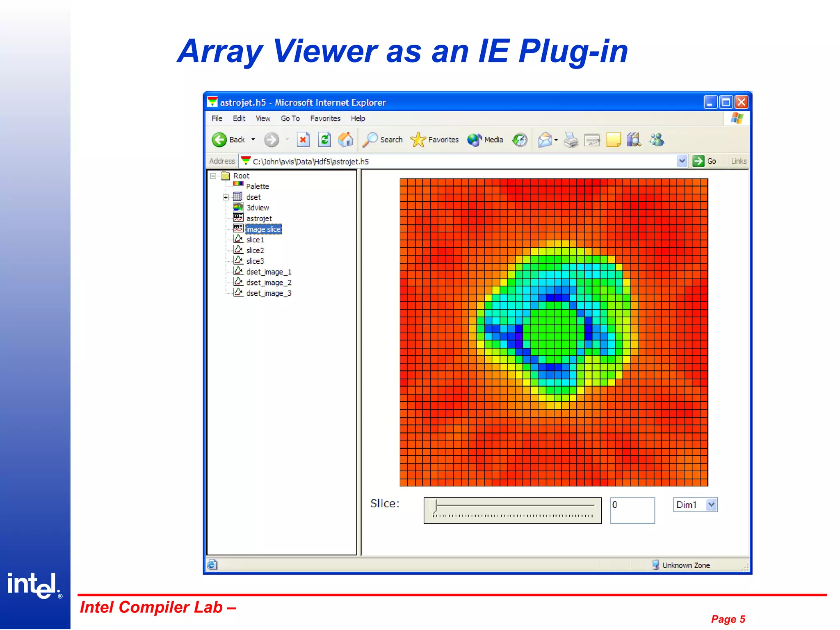Click the Links toolbar label
The height and width of the screenshot is (630, 840).
tap(739, 161)
